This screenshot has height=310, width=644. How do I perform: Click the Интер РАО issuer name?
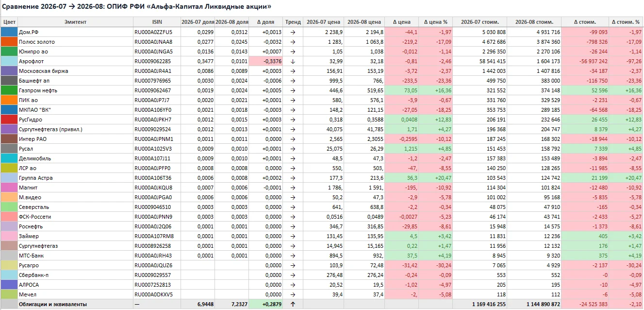[x=33, y=139]
